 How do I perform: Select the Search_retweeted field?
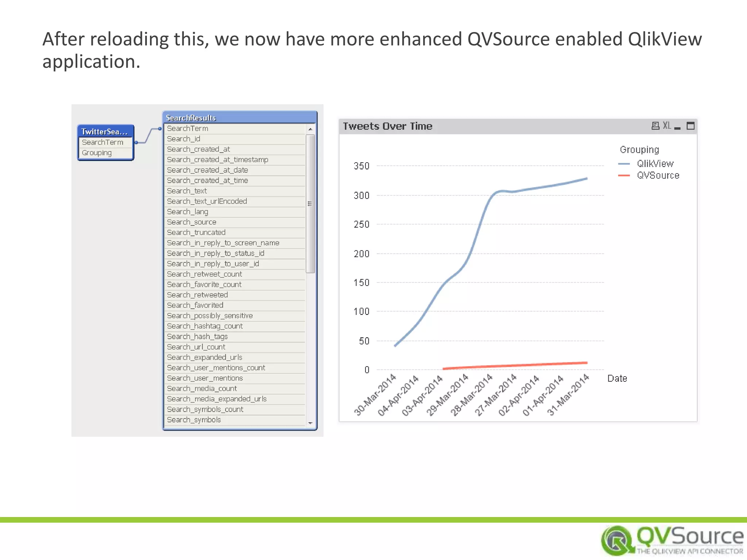[x=235, y=295]
